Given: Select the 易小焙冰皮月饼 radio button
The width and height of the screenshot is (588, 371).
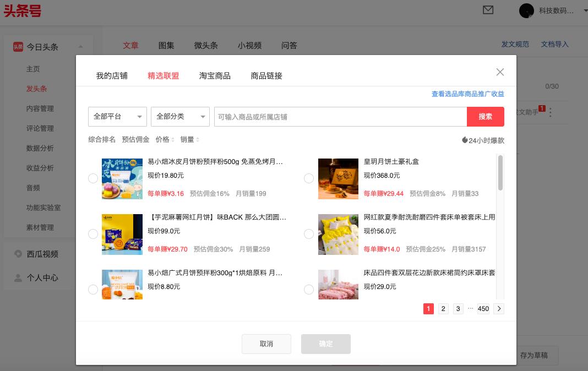Looking at the screenshot, I should [93, 178].
